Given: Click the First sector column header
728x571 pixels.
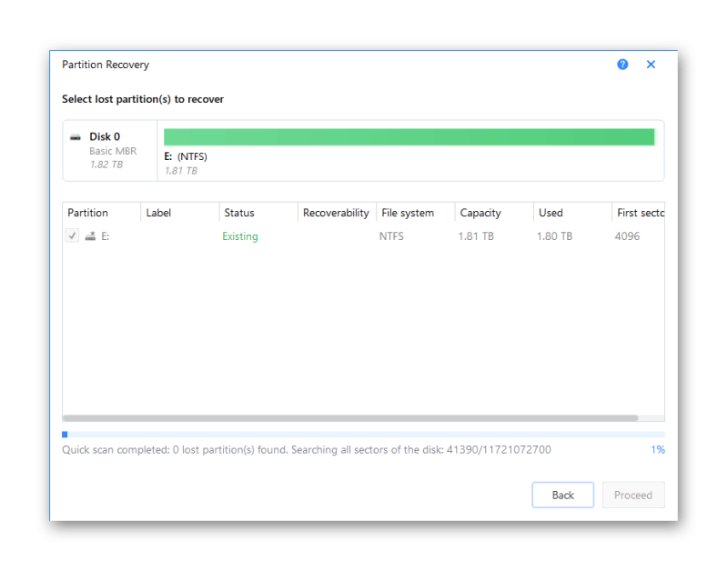Looking at the screenshot, I should (x=638, y=213).
